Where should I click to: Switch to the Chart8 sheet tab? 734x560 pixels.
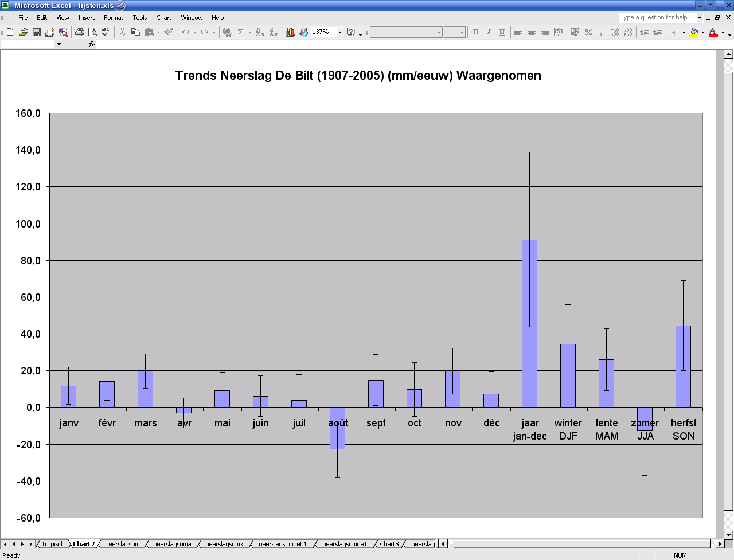pos(389,544)
